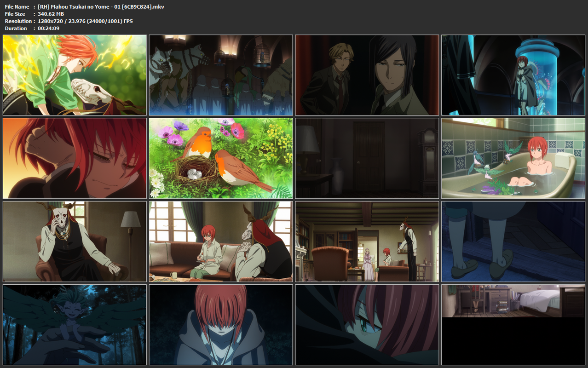
Task: Open thumbnail of green-eyed girl close-up in darkness
Action: [367, 325]
